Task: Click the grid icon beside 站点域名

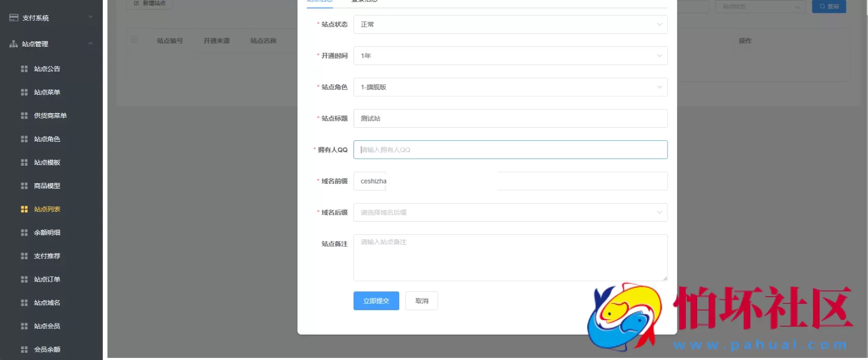Action: tap(24, 302)
